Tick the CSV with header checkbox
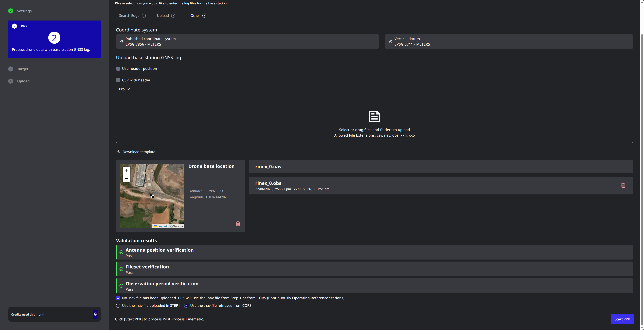644x330 pixels. [x=118, y=80]
